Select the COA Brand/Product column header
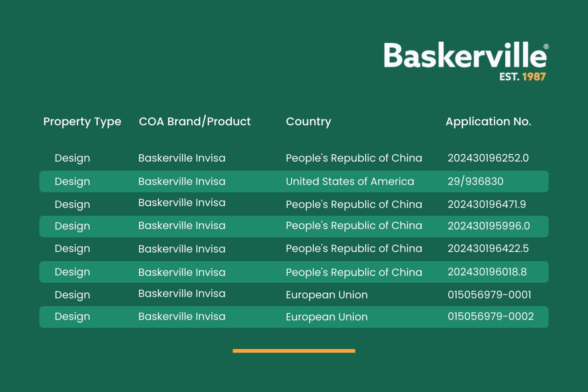The height and width of the screenshot is (392, 588). (195, 122)
